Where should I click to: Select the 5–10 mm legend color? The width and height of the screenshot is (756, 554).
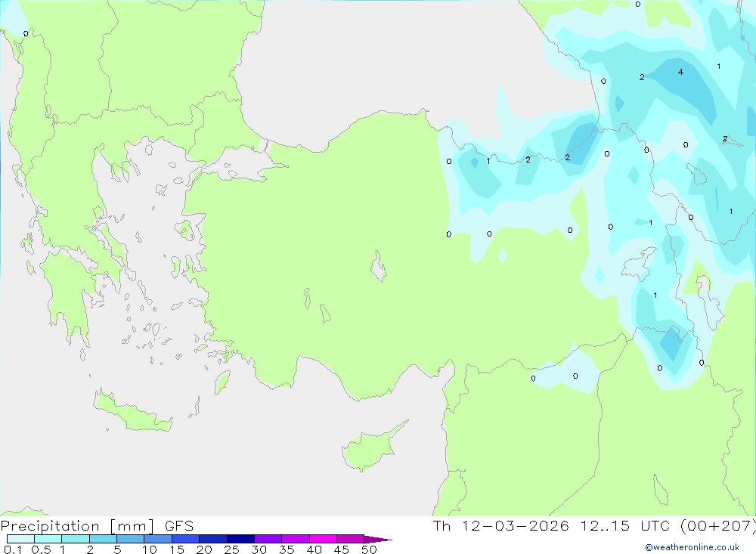point(131,539)
